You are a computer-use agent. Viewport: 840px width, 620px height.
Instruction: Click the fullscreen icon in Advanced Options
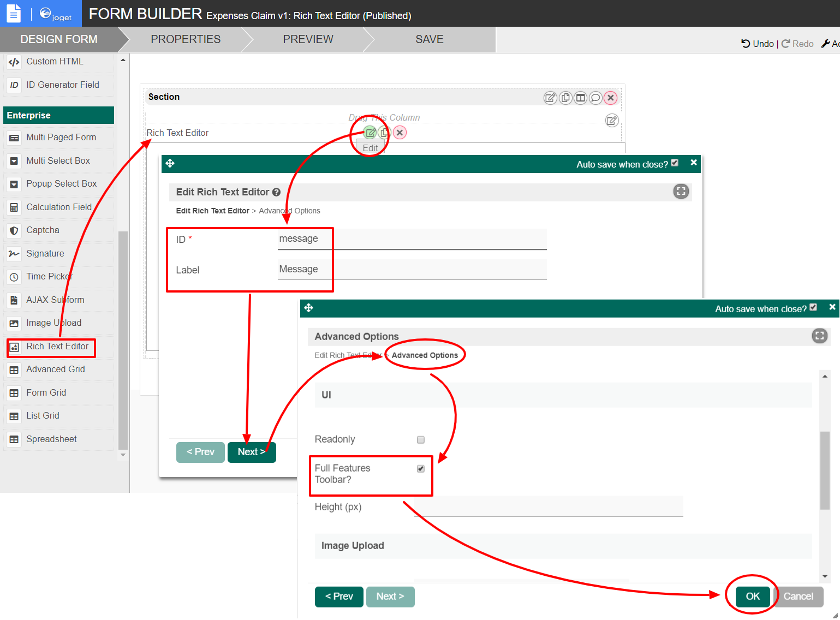[819, 336]
